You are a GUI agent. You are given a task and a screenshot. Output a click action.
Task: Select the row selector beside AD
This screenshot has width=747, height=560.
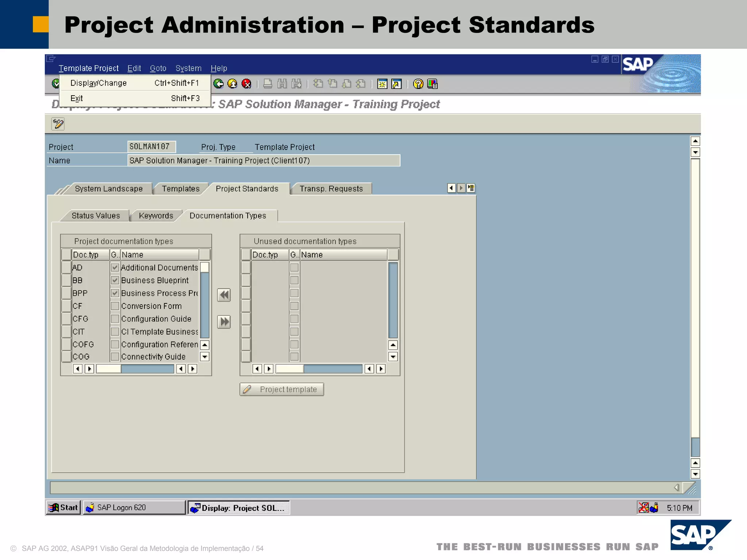66,268
